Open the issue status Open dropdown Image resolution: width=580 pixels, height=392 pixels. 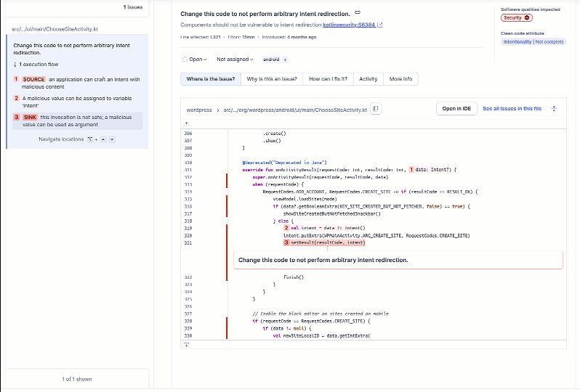[x=193, y=60]
